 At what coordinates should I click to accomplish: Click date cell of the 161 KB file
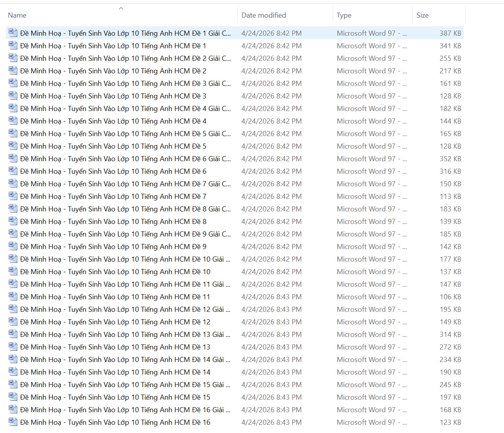pyautogui.click(x=272, y=84)
